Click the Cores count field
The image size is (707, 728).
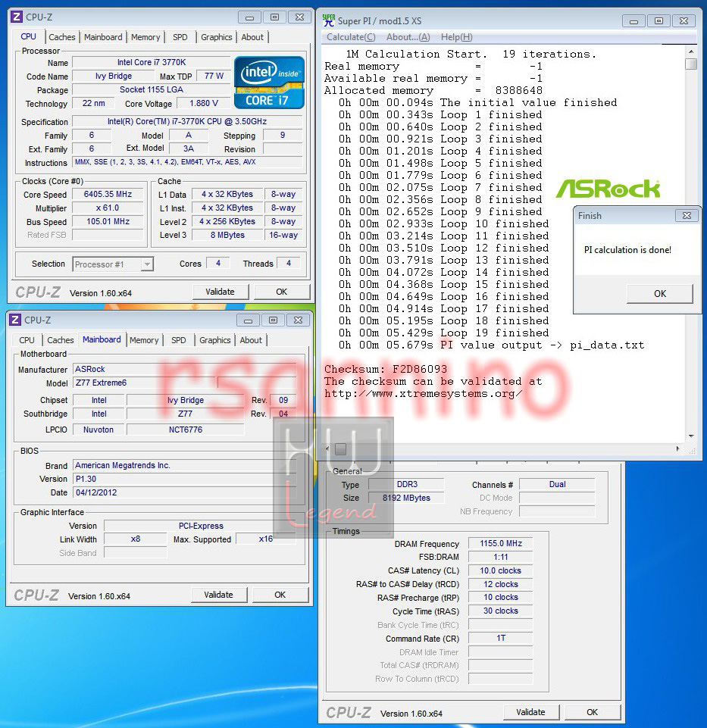218,264
